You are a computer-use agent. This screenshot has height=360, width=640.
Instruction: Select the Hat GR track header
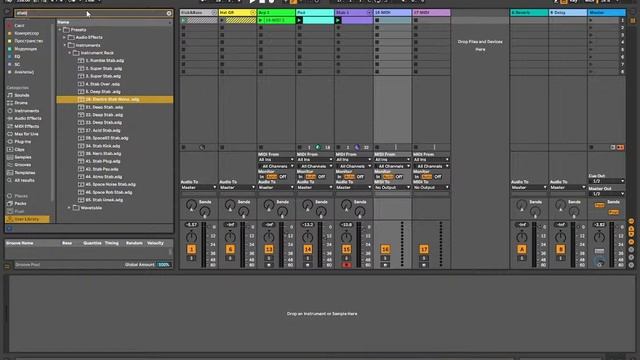click(237, 13)
